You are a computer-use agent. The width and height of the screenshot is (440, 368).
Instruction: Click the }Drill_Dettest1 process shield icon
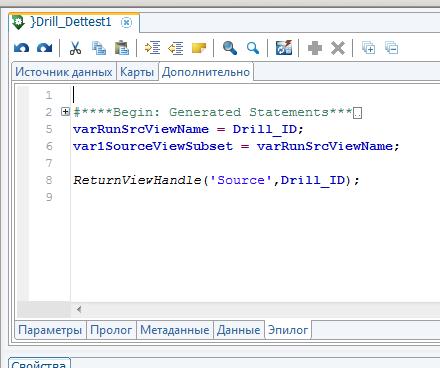(18, 22)
